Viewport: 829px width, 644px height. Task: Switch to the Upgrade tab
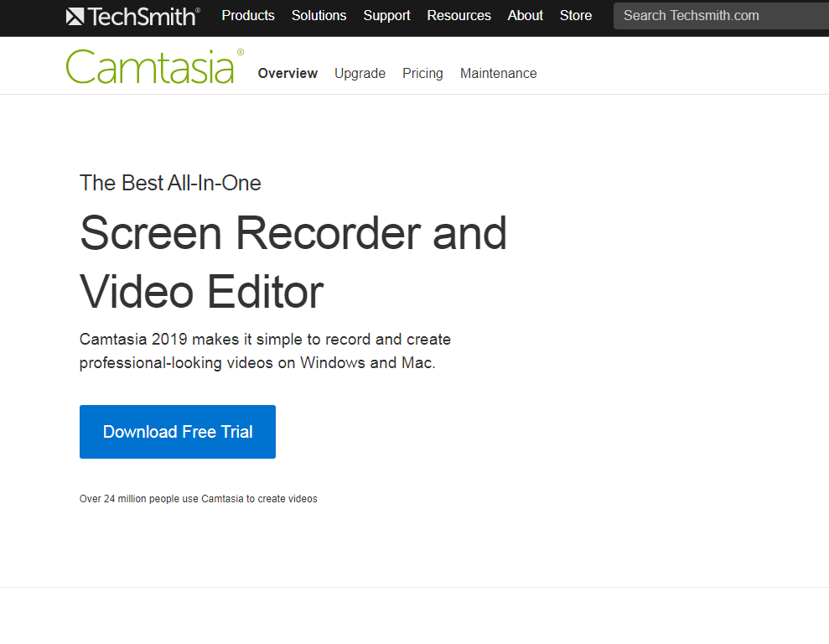pos(360,74)
